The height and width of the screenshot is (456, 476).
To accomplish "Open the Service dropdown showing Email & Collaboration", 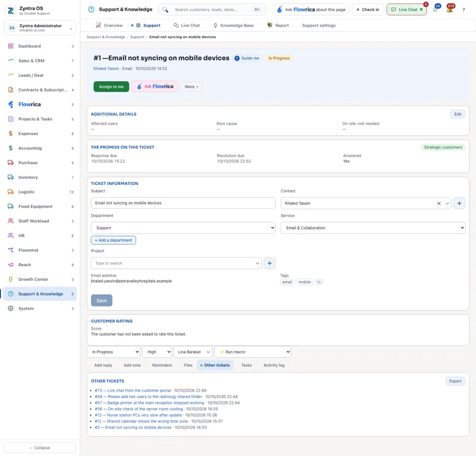I will [373, 228].
